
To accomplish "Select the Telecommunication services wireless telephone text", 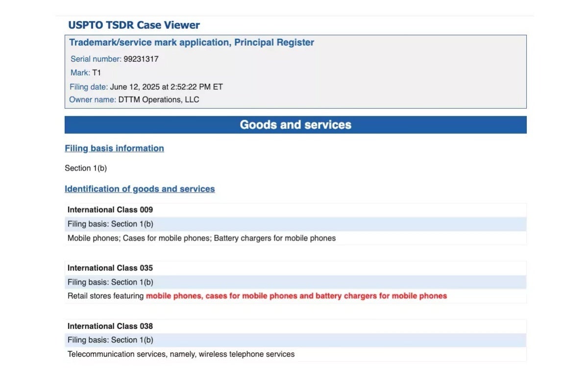I will pos(181,354).
